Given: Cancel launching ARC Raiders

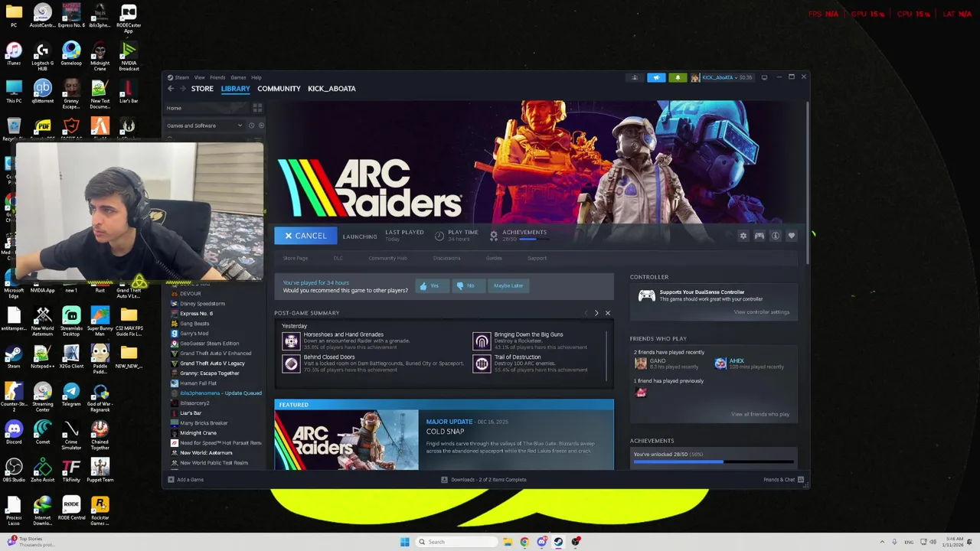Looking at the screenshot, I should (305, 236).
